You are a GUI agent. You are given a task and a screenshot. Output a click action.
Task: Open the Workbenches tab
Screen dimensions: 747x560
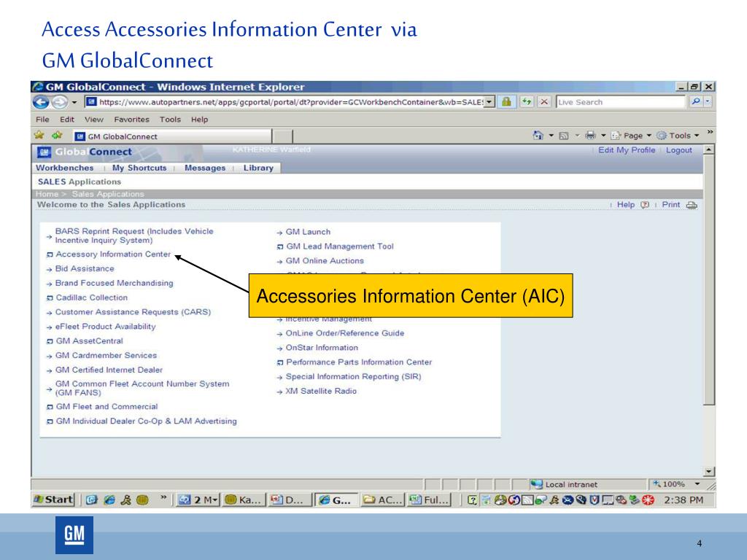pos(65,168)
